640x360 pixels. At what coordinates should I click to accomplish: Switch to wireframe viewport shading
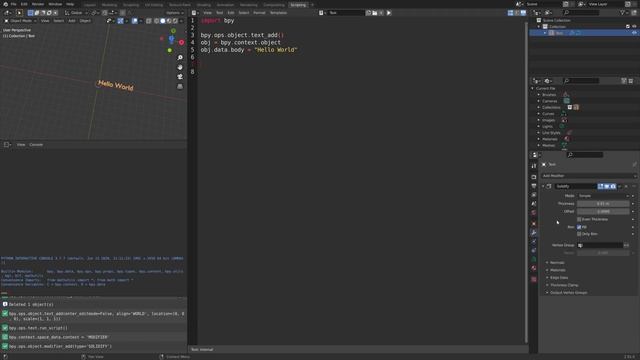click(x=156, y=20)
